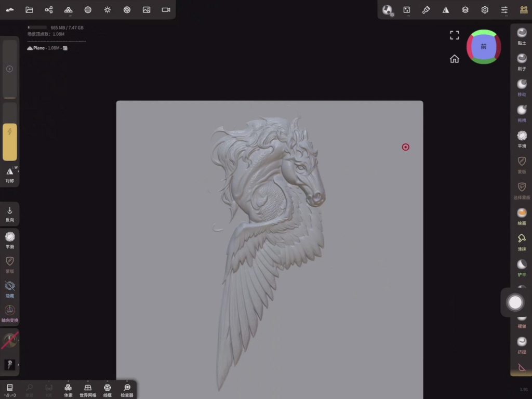This screenshot has width=532, height=399.
Task: Reset the view with the home button
Action: (454, 59)
